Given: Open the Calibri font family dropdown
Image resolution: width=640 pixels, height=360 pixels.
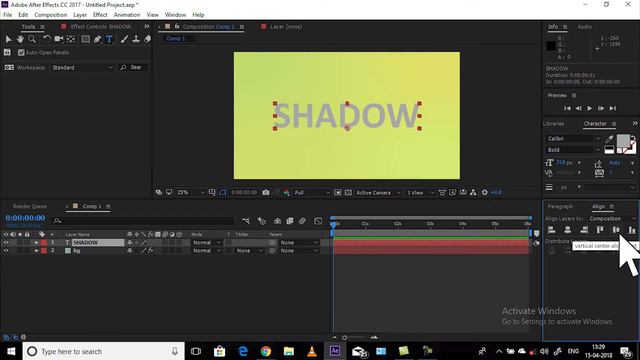Looking at the screenshot, I should coord(573,139).
